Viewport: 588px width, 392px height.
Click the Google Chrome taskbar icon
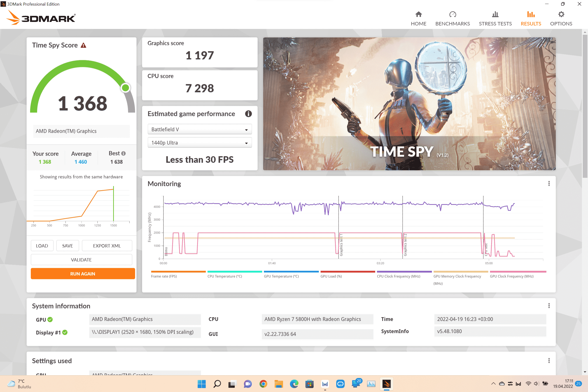tap(263, 384)
